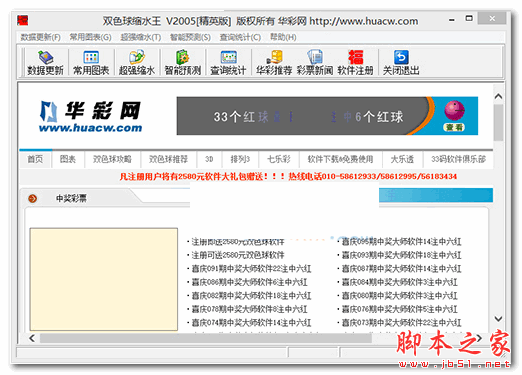Open link 喜庆073期中奖大师软件22注中六红
Screen dimensions: 522x375
[x=401, y=323]
